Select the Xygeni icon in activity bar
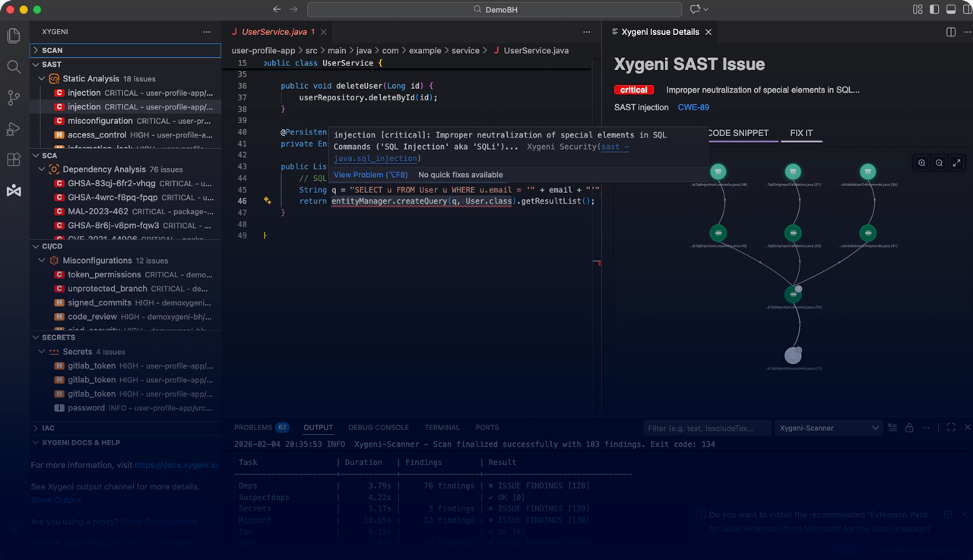The image size is (973, 560). (x=14, y=191)
